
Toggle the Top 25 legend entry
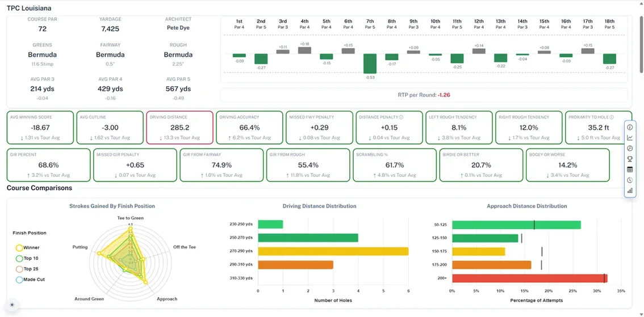(x=27, y=269)
